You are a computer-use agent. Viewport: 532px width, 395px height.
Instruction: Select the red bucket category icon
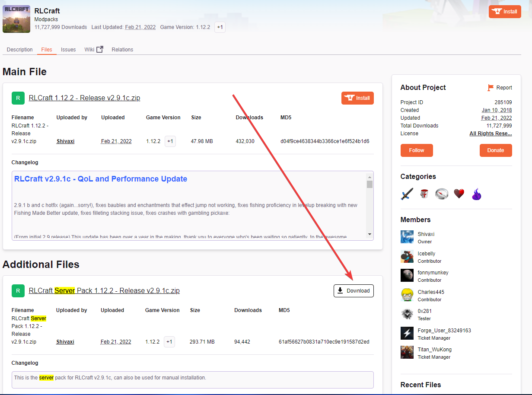[x=424, y=194]
